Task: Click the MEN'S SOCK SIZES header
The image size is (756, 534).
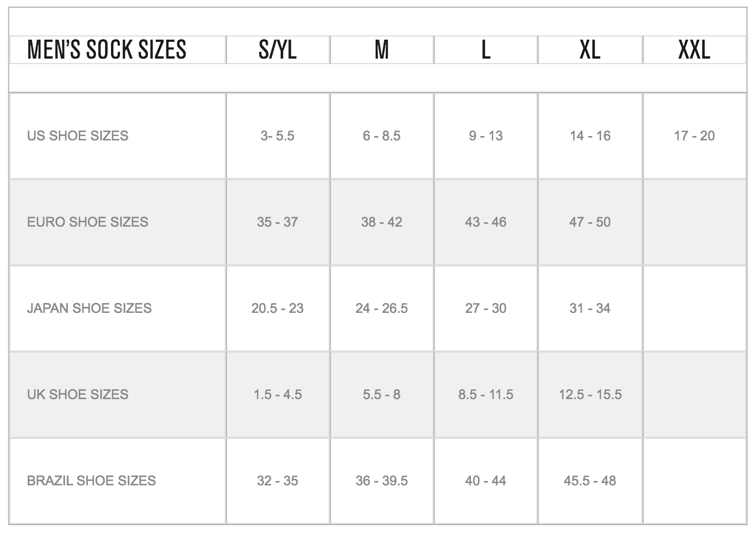Action: coord(107,50)
